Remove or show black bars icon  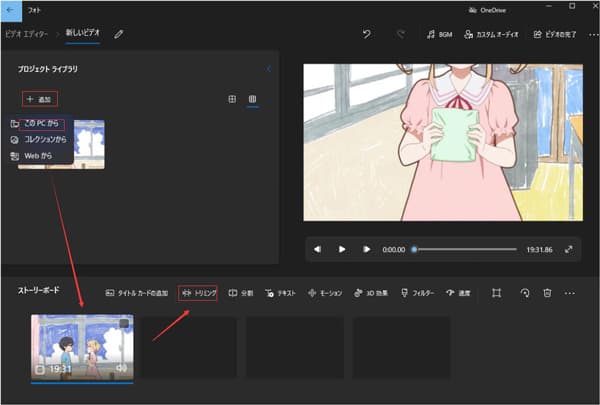tap(496, 293)
